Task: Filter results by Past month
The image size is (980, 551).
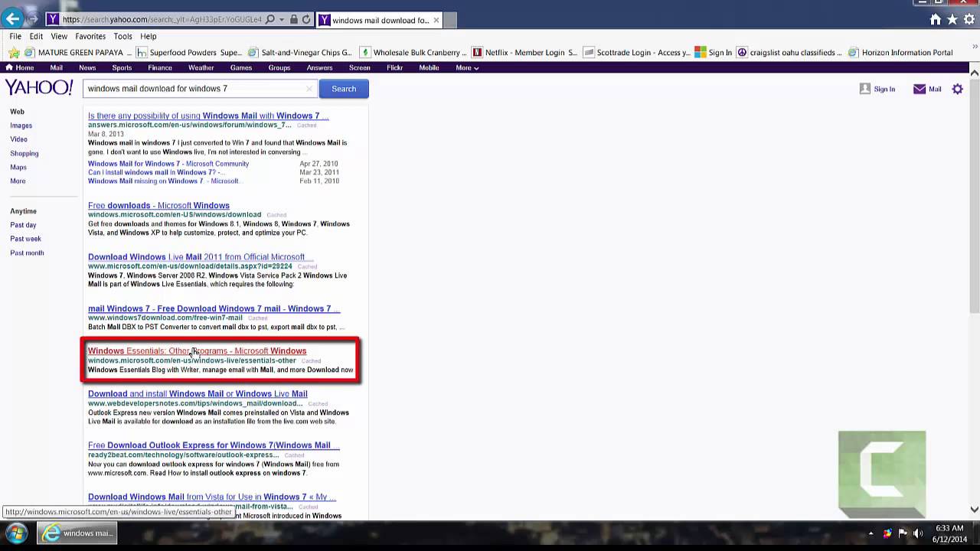Action: 27,253
